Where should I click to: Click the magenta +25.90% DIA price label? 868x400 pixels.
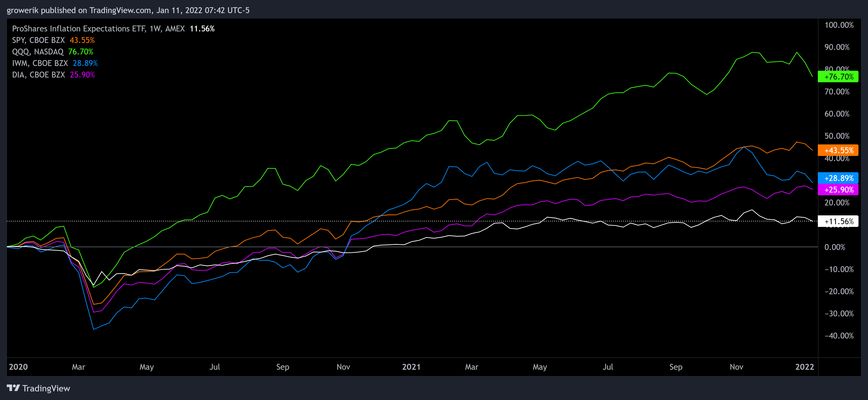838,190
